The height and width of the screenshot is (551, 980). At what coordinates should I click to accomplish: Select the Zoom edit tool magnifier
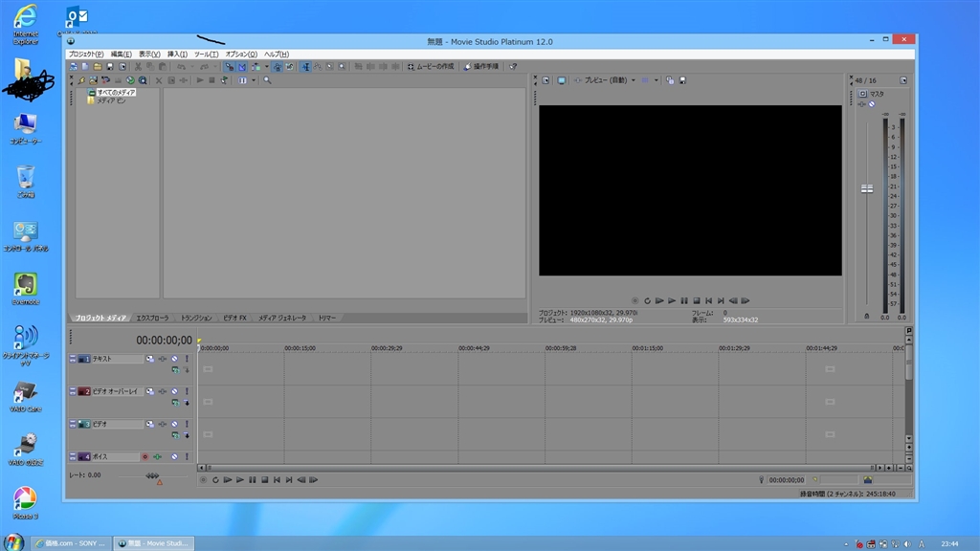point(342,66)
